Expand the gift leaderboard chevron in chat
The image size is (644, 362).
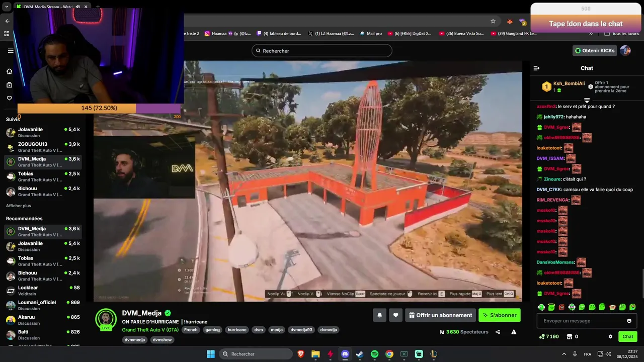coord(587,101)
